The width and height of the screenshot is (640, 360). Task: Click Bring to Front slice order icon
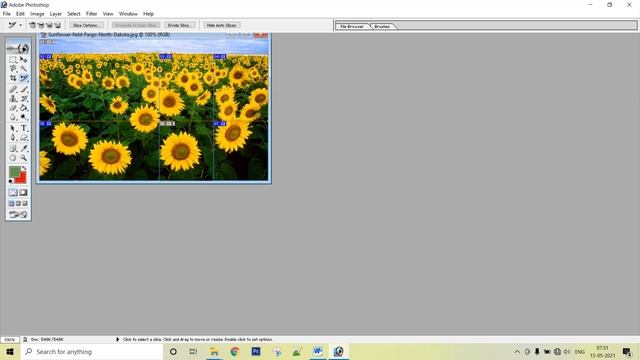click(33, 25)
